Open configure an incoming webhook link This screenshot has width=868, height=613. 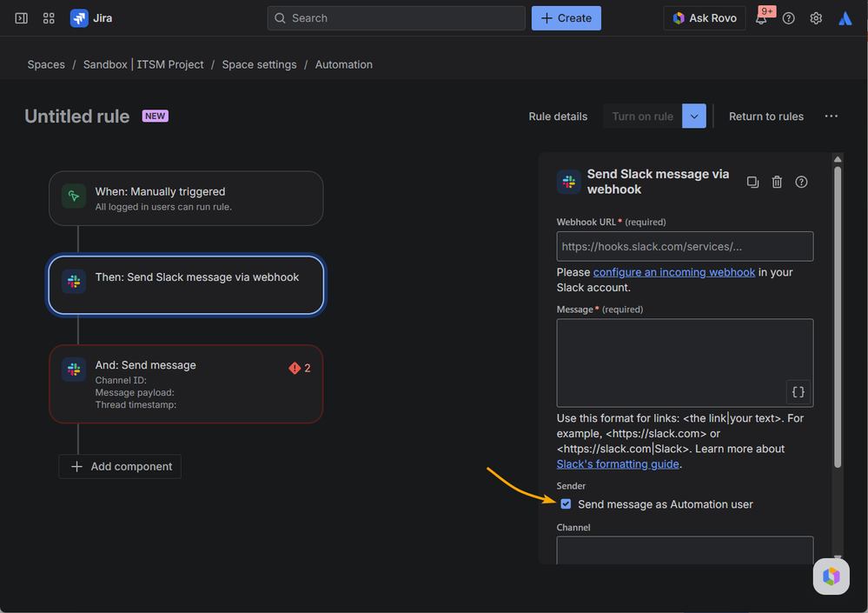point(673,272)
